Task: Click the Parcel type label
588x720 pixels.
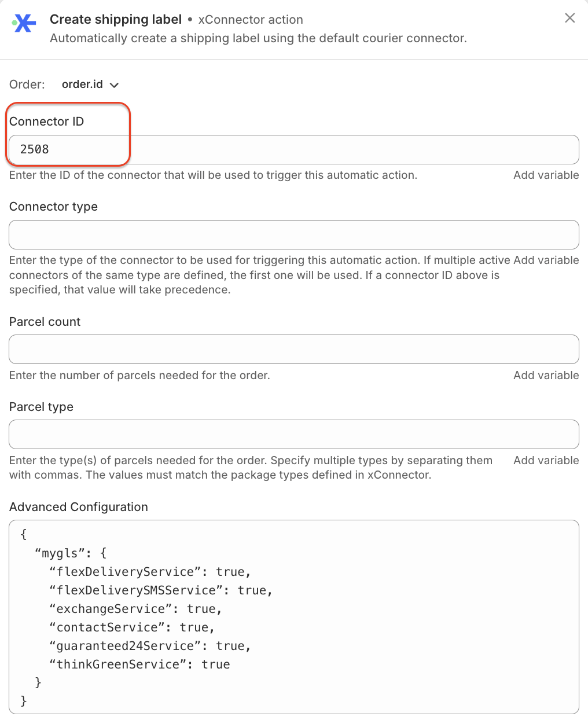Action: 41,407
